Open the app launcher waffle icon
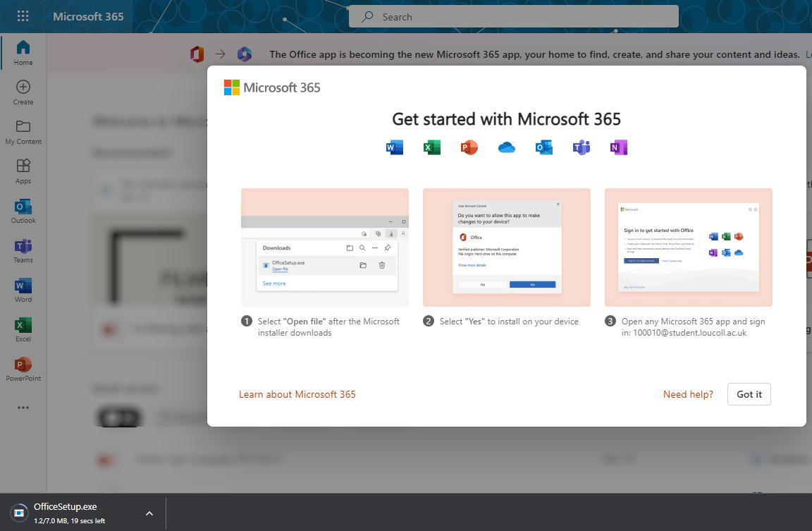 pos(23,16)
